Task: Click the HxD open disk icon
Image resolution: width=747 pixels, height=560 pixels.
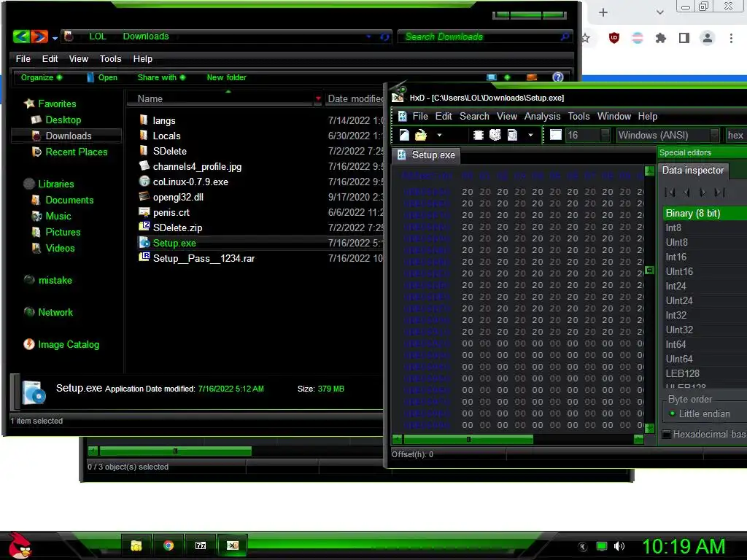Action: [495, 135]
